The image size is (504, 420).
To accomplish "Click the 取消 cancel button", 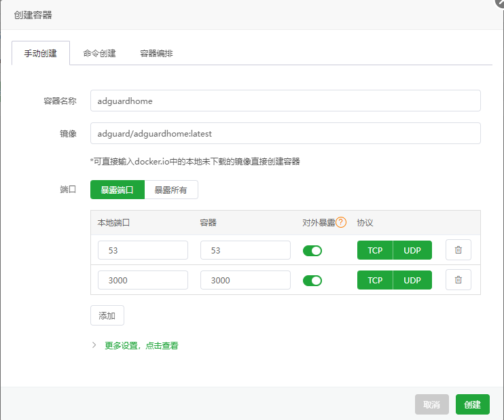I will pyautogui.click(x=431, y=404).
